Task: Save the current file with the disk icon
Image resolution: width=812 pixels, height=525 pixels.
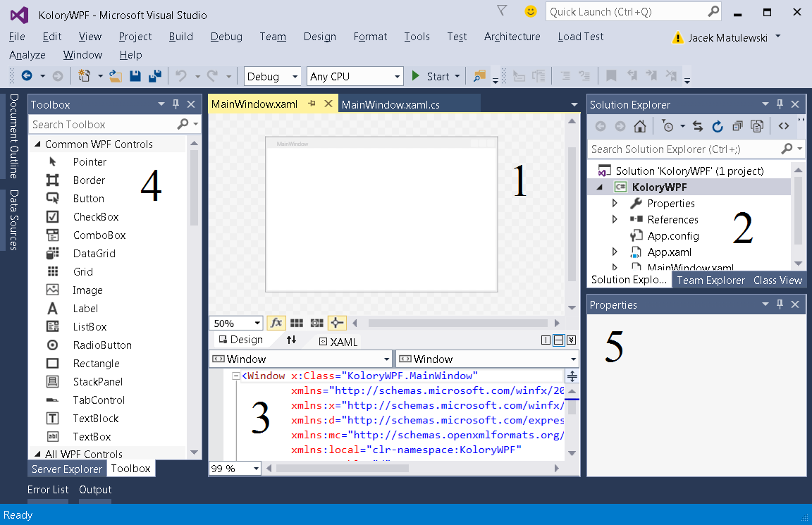Action: (x=135, y=76)
